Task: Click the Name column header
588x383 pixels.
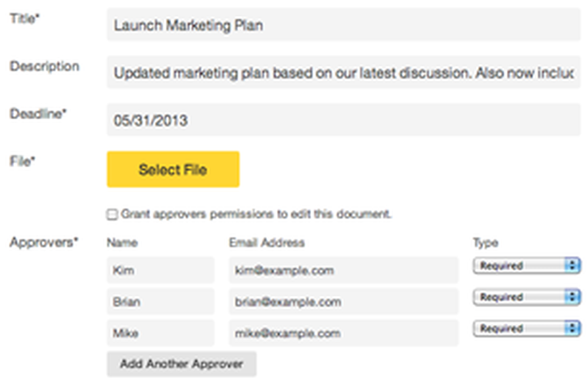Action: pos(122,243)
